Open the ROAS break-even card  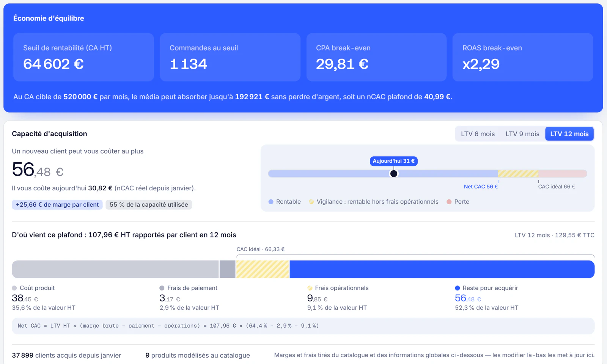(523, 57)
